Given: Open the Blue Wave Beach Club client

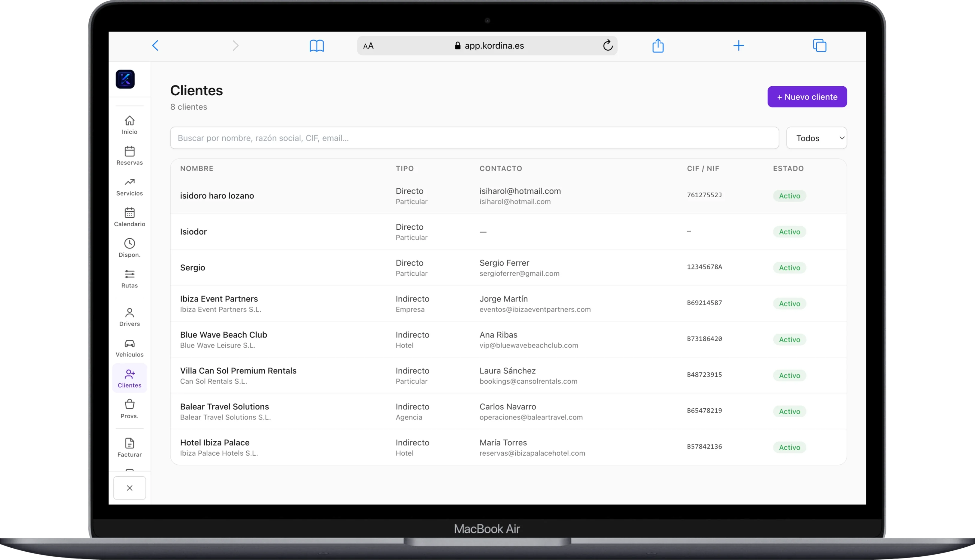Looking at the screenshot, I should click(x=508, y=339).
